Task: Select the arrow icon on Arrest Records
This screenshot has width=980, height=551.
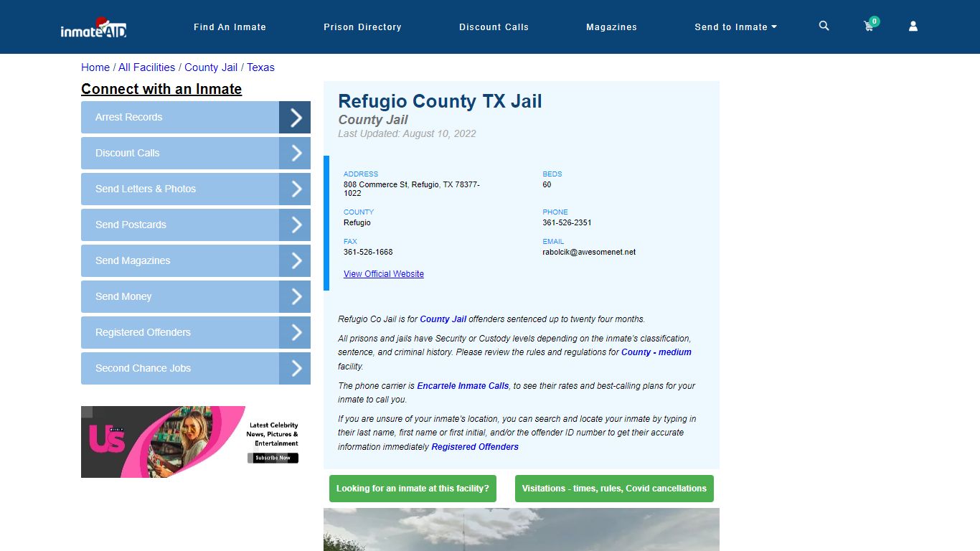Action: point(295,117)
